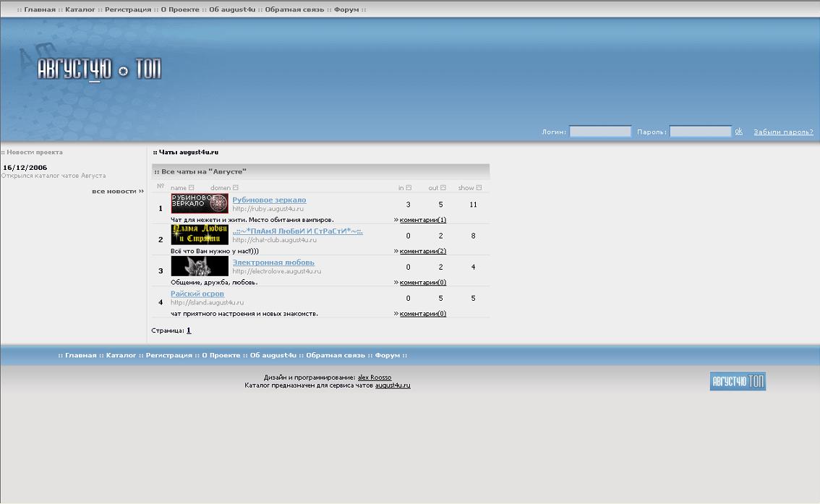
Task: Click the Логин input field
Action: [600, 131]
